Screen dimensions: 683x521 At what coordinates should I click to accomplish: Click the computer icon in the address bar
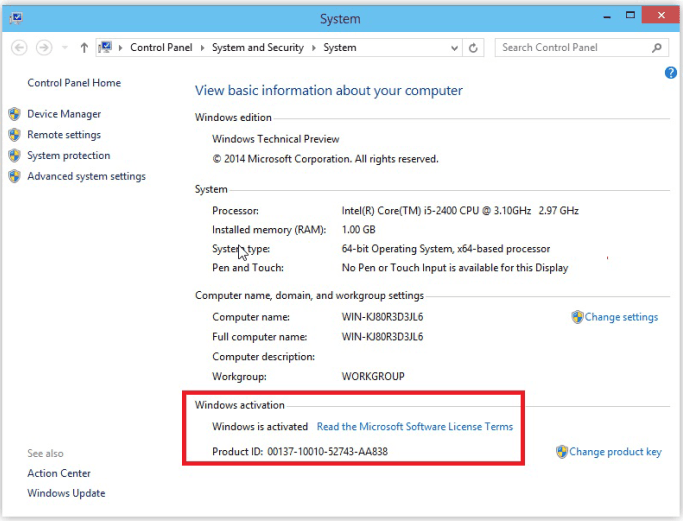[x=105, y=47]
